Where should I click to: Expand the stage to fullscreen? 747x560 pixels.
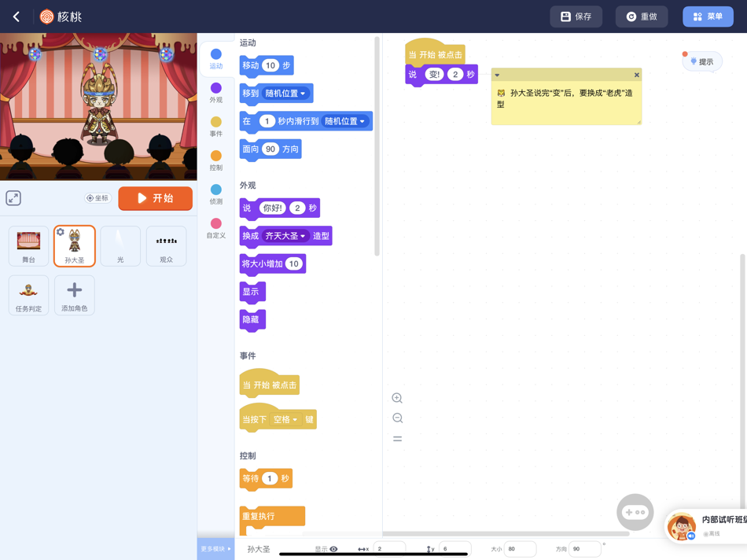pyautogui.click(x=13, y=198)
